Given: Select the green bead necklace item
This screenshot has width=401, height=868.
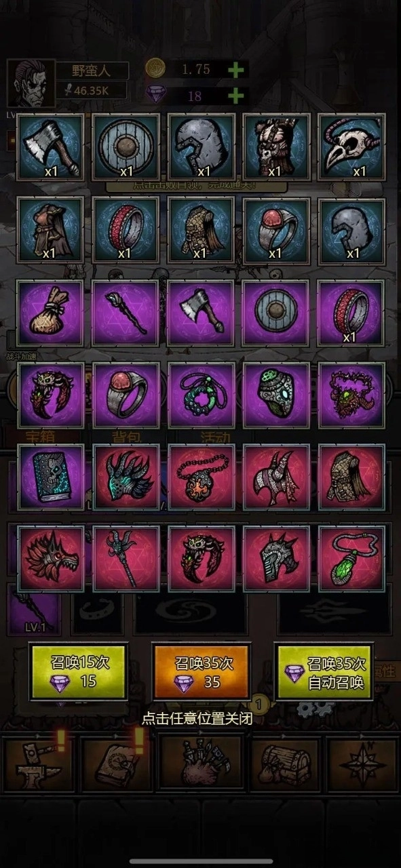Looking at the screenshot, I should point(201,395).
